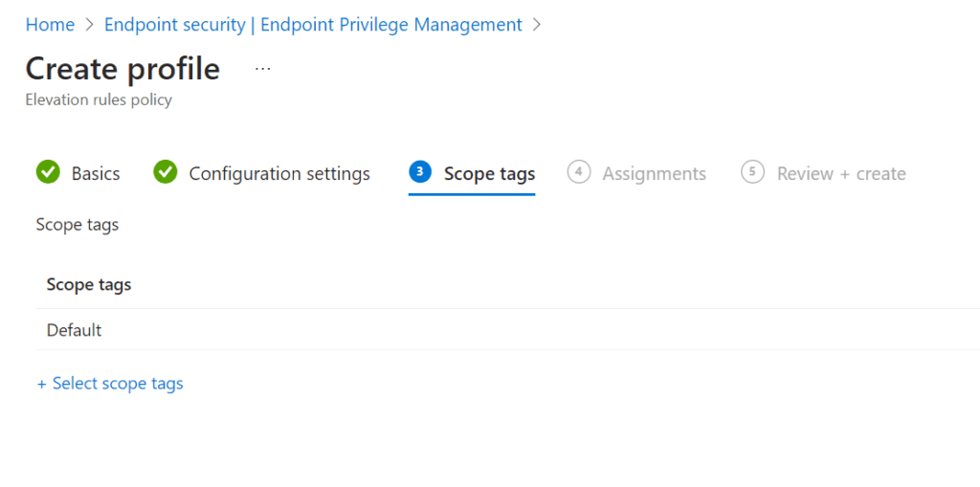Image resolution: width=980 pixels, height=487 pixels.
Task: Click the step 5 circle icon
Action: [x=752, y=172]
